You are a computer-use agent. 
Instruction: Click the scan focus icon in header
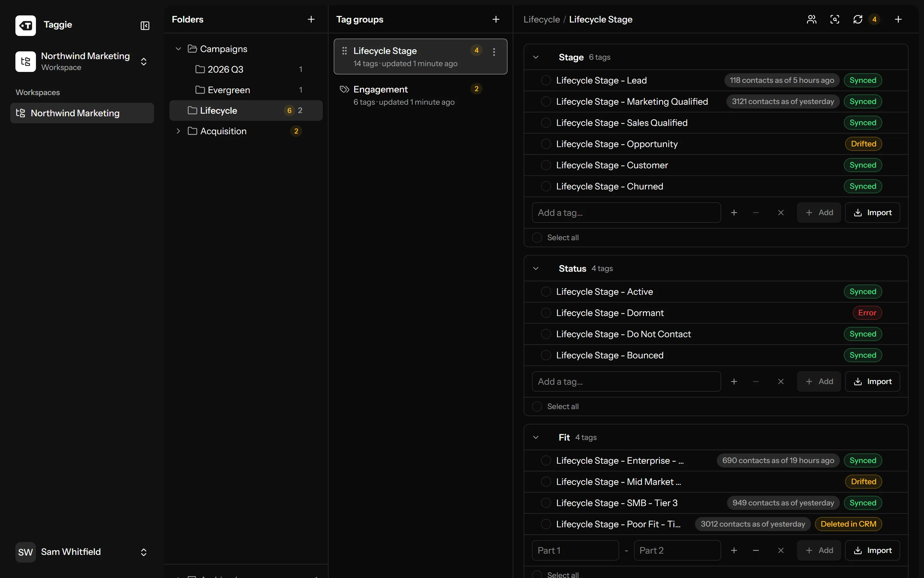(x=835, y=19)
